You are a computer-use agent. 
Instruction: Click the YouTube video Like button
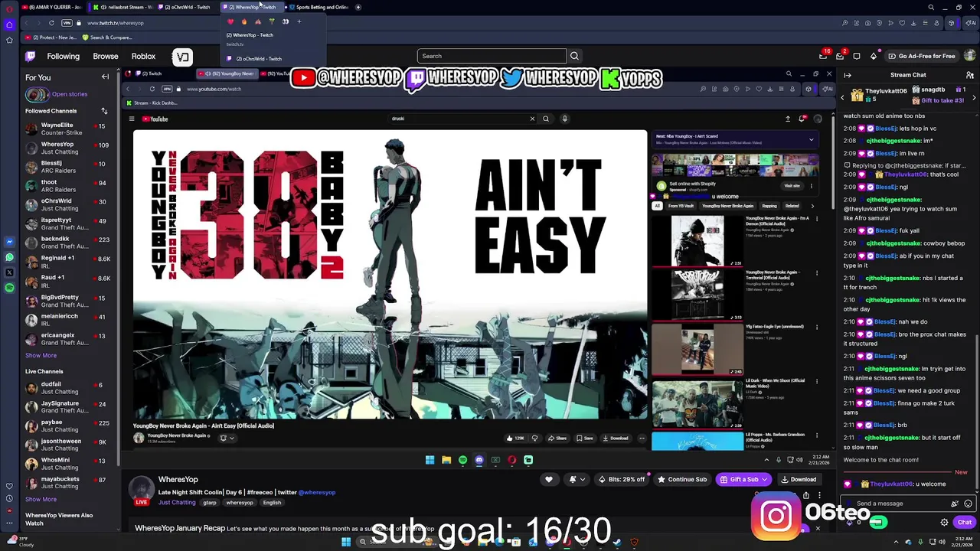tap(515, 439)
